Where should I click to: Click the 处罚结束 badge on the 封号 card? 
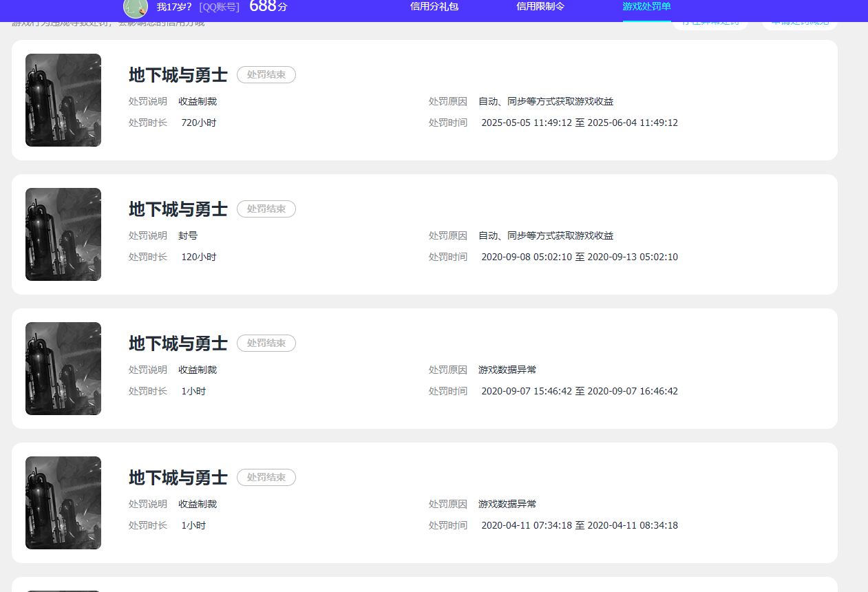point(266,209)
